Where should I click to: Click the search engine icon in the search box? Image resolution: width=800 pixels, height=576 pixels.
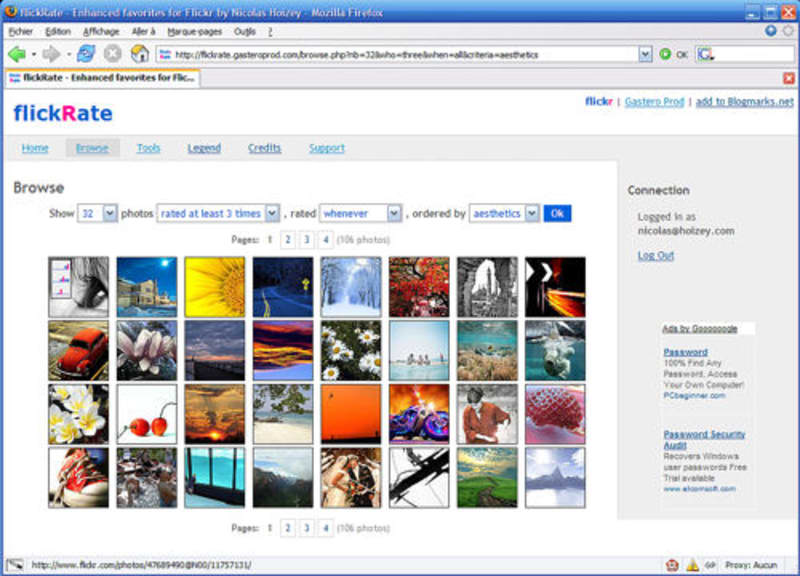705,54
